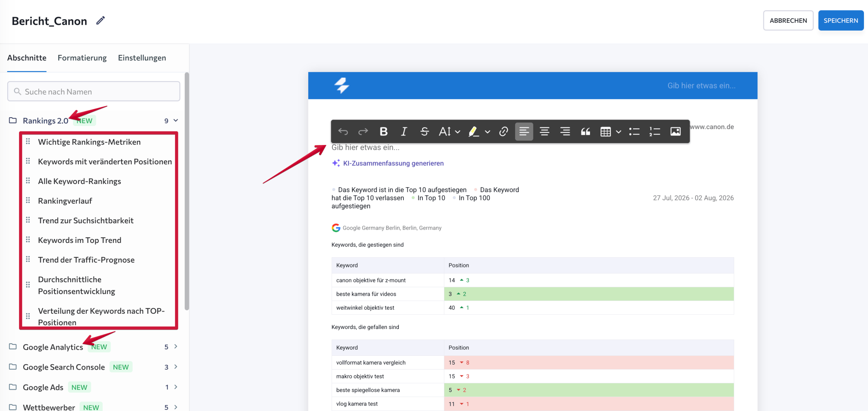Select Keywords mit veränderten Positionen section
Screen dimensions: 868x411
tap(105, 161)
